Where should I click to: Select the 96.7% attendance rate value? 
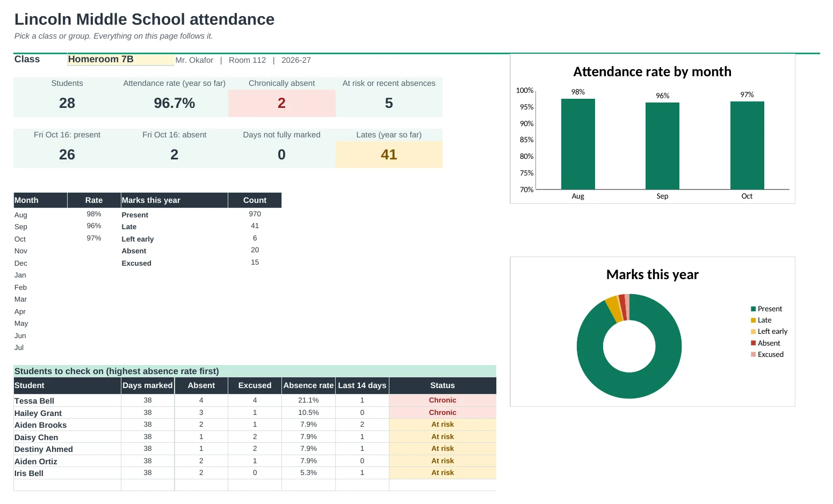(174, 103)
